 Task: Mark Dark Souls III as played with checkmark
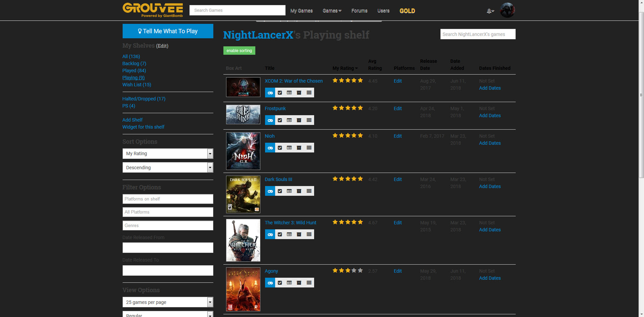click(280, 191)
